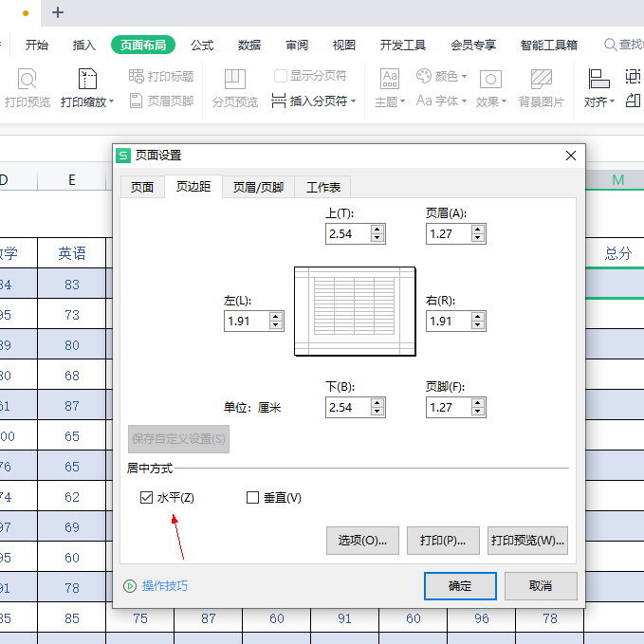This screenshot has height=644, width=644.
Task: Add a new tab with plus icon
Action: (x=58, y=12)
